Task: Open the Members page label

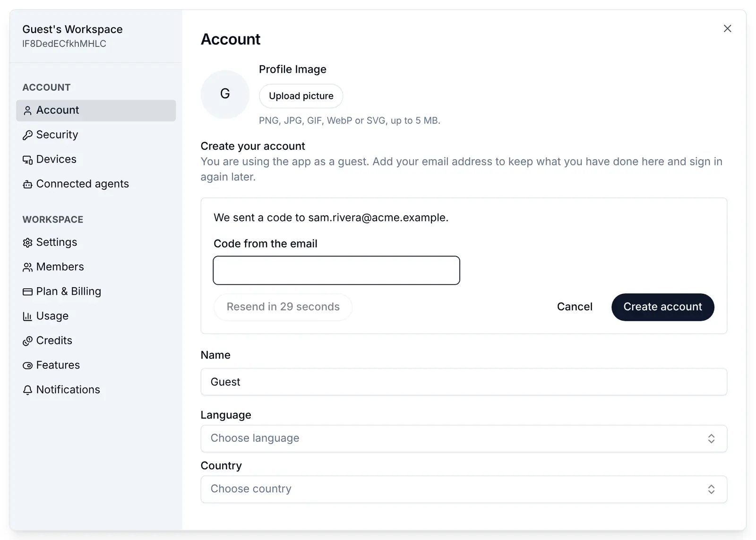Action: pos(60,266)
